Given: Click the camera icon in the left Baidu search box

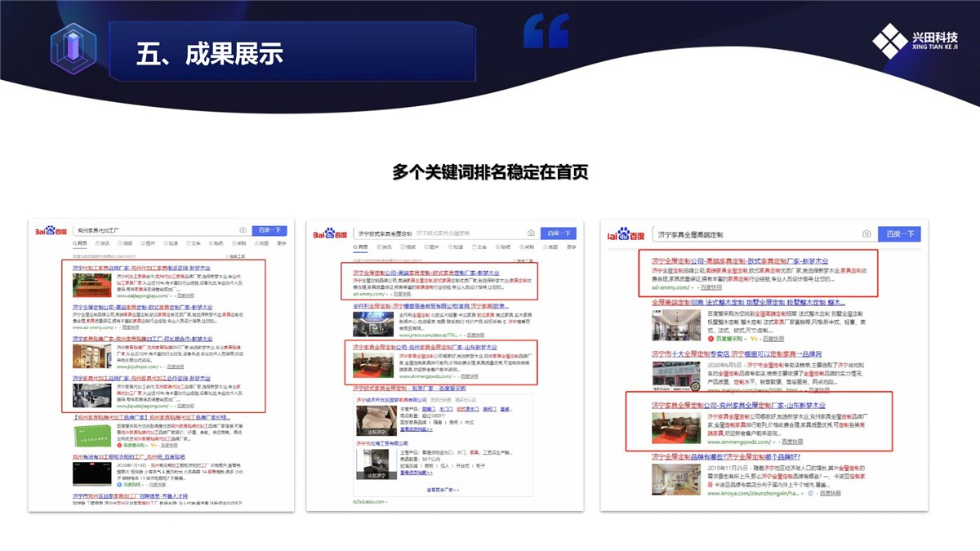Looking at the screenshot, I should (x=243, y=231).
